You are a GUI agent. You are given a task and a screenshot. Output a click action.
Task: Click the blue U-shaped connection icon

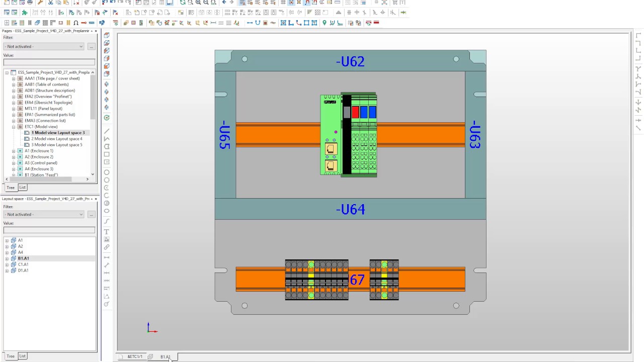click(x=258, y=23)
